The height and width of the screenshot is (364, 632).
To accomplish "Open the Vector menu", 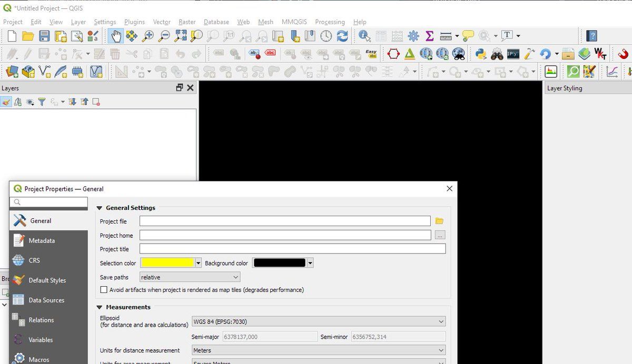I will (x=162, y=22).
